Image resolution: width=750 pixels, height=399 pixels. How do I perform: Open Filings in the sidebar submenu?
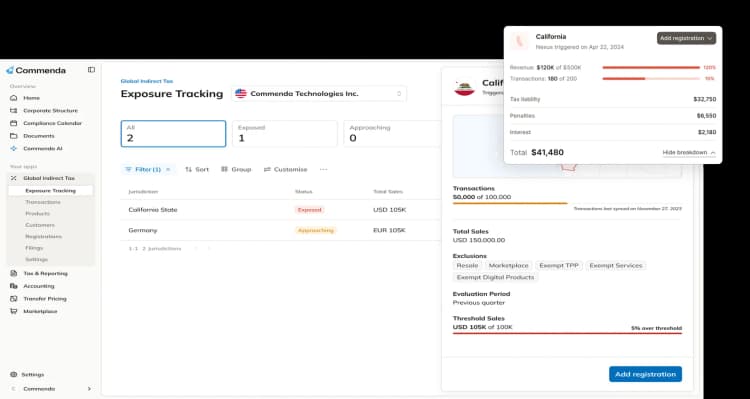[34, 248]
